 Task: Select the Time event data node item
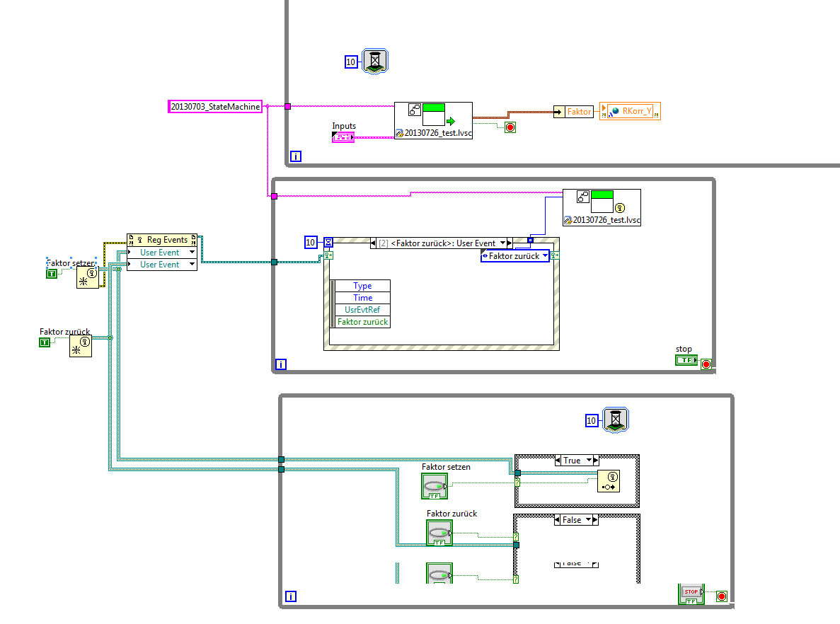pyautogui.click(x=362, y=298)
